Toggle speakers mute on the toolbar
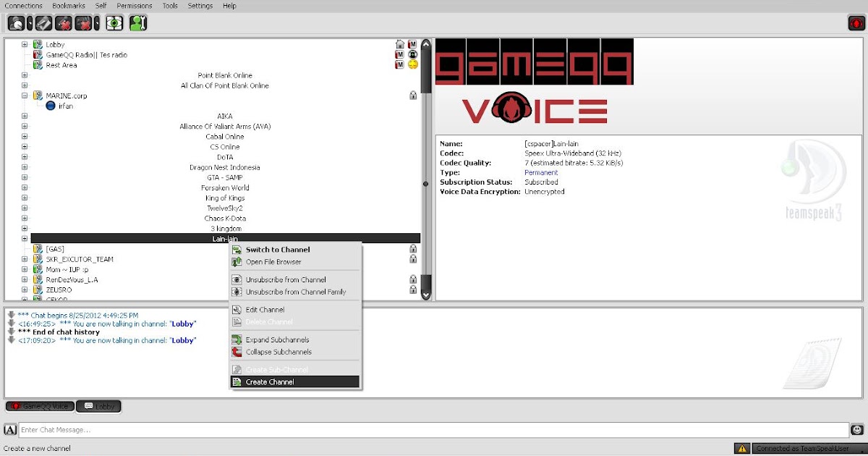Image resolution: width=868 pixels, height=456 pixels. click(83, 22)
